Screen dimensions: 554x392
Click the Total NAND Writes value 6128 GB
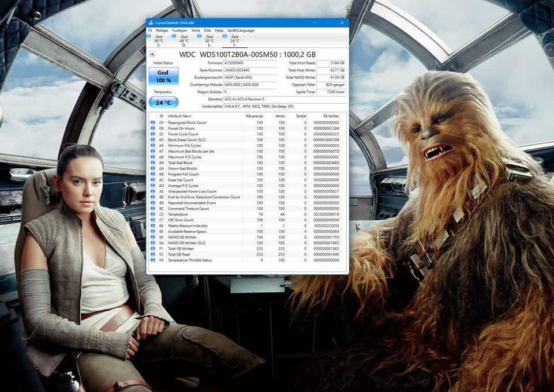[x=331, y=77]
